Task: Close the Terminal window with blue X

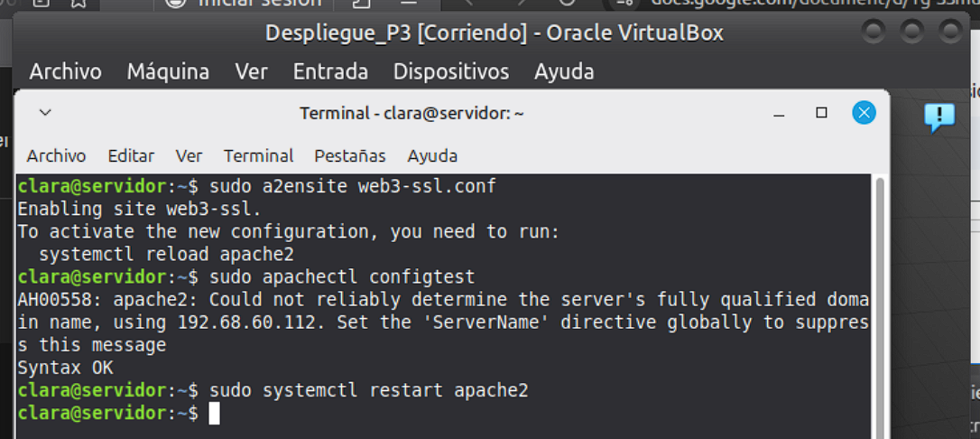Action: (x=864, y=113)
